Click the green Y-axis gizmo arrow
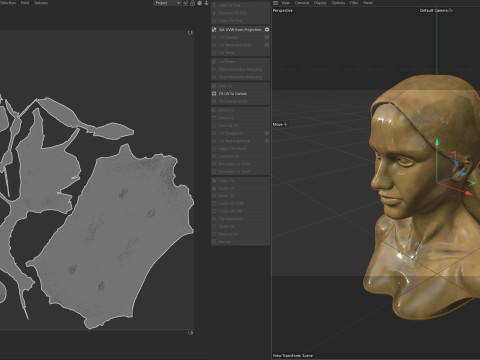The height and width of the screenshot is (360, 480). 437,143
